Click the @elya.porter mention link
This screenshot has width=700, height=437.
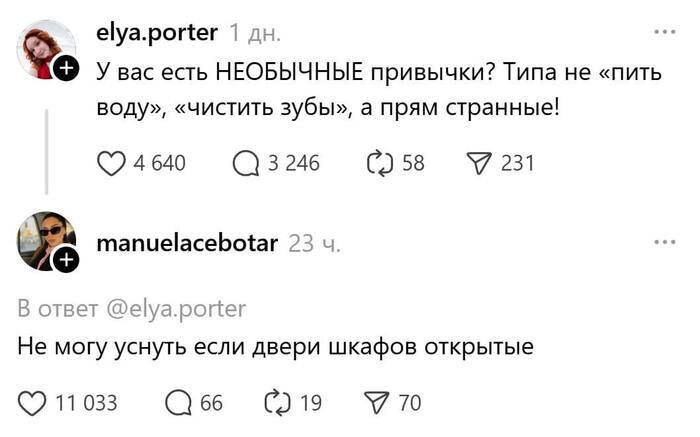pos(175,307)
